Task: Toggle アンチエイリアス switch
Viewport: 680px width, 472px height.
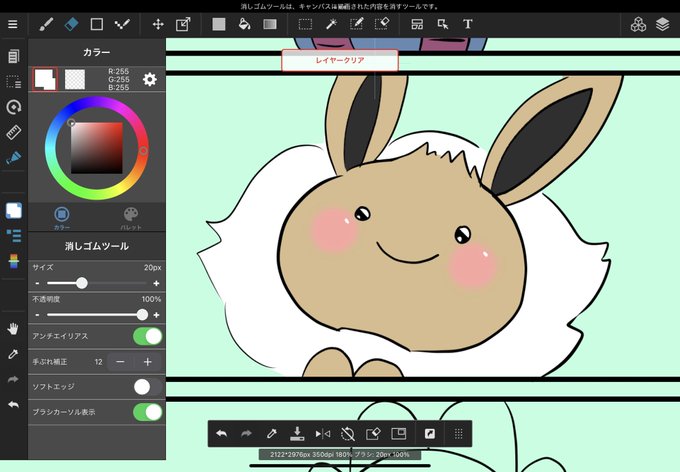Action: [147, 336]
